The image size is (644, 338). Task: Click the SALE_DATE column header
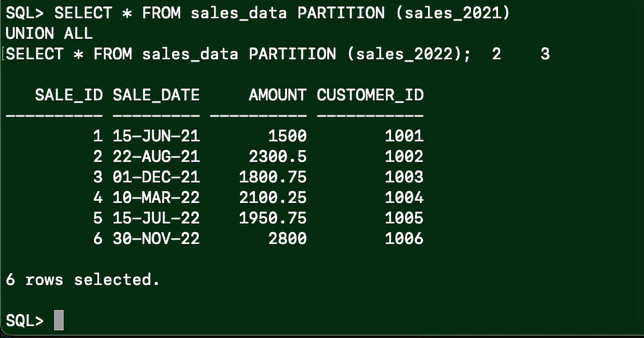156,95
